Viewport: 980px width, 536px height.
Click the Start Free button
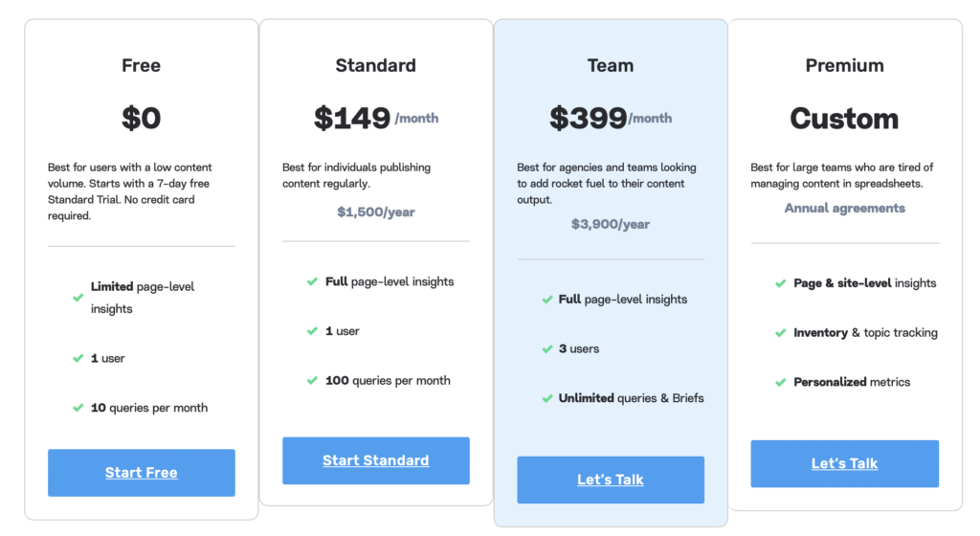(142, 472)
